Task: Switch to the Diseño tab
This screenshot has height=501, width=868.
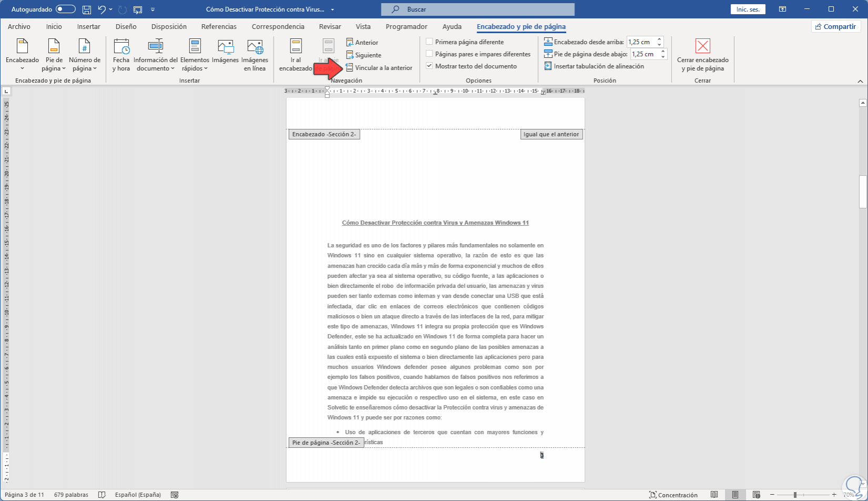Action: (x=126, y=26)
